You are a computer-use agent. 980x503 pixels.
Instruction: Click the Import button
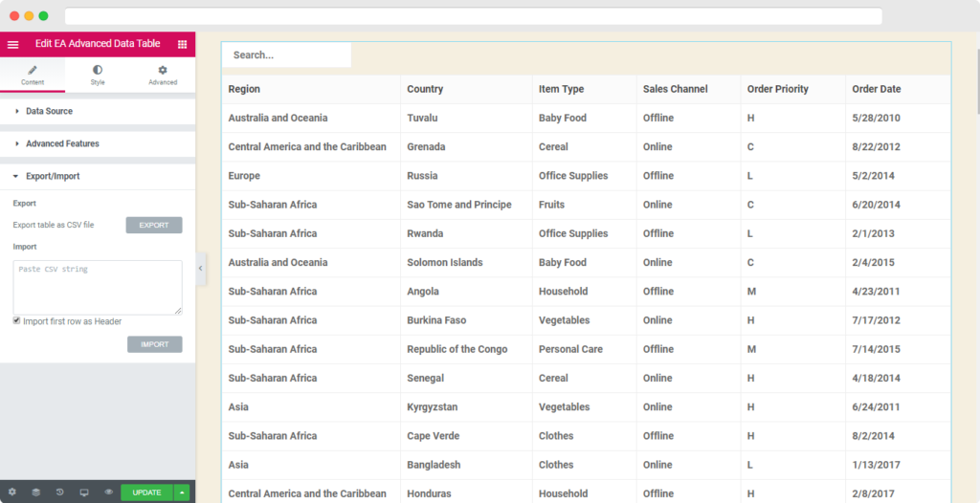[x=154, y=344]
